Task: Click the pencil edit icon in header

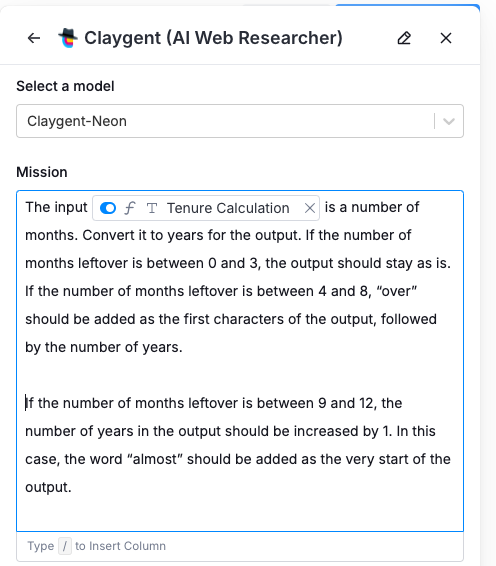Action: (x=404, y=38)
